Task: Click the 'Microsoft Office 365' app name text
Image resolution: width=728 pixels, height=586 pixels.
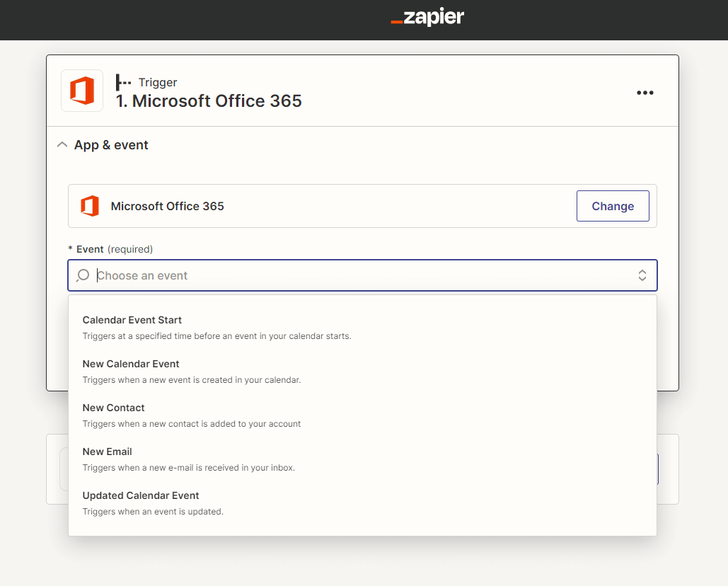Action: point(167,206)
